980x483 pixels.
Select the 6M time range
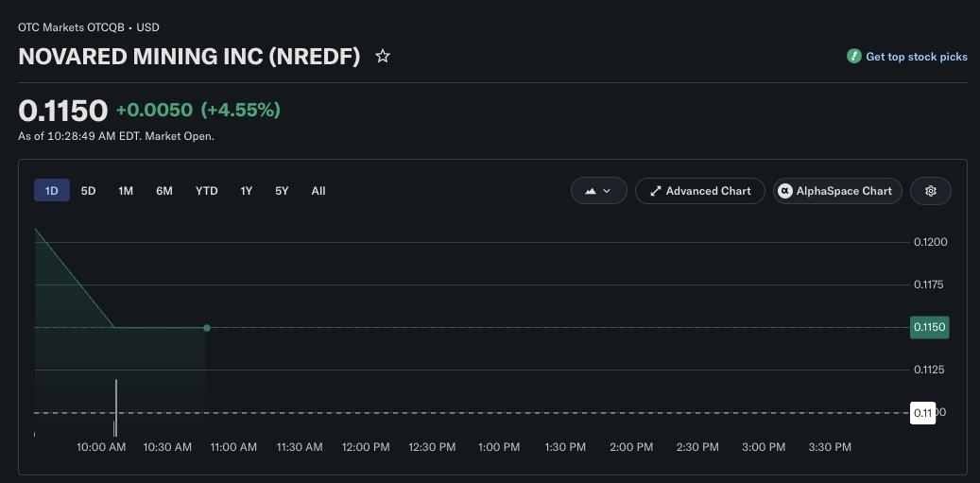click(164, 191)
